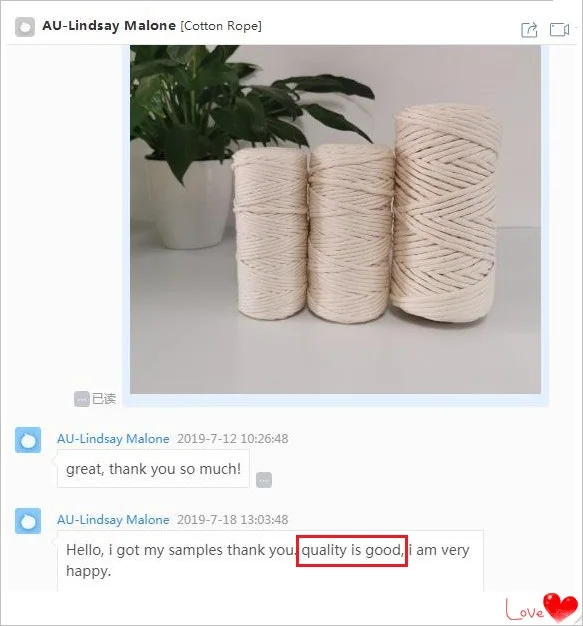583x626 pixels.
Task: Click the word "happy." in last message
Action: click(x=88, y=571)
